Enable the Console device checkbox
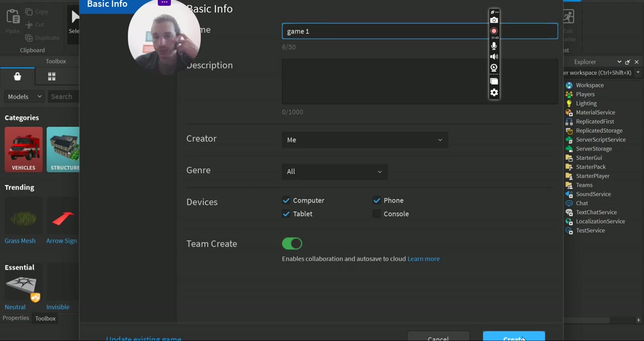644x341 pixels. click(377, 214)
